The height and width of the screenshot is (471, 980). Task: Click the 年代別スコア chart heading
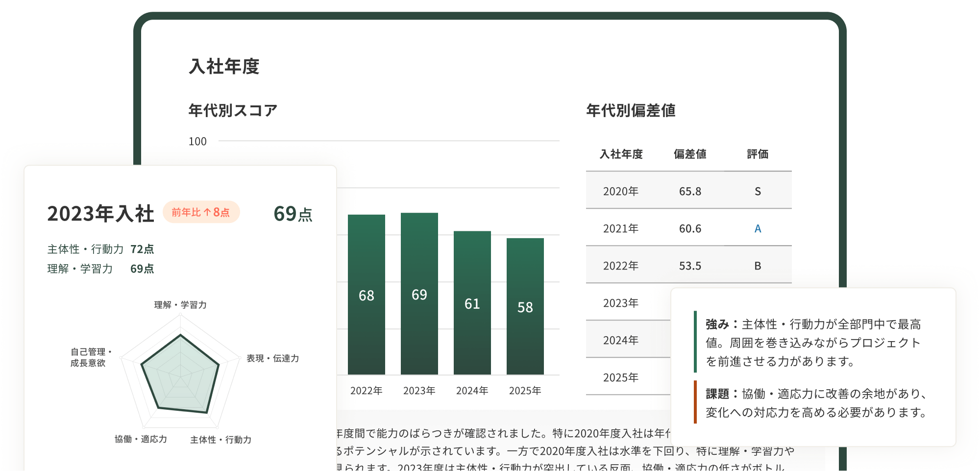click(x=233, y=110)
